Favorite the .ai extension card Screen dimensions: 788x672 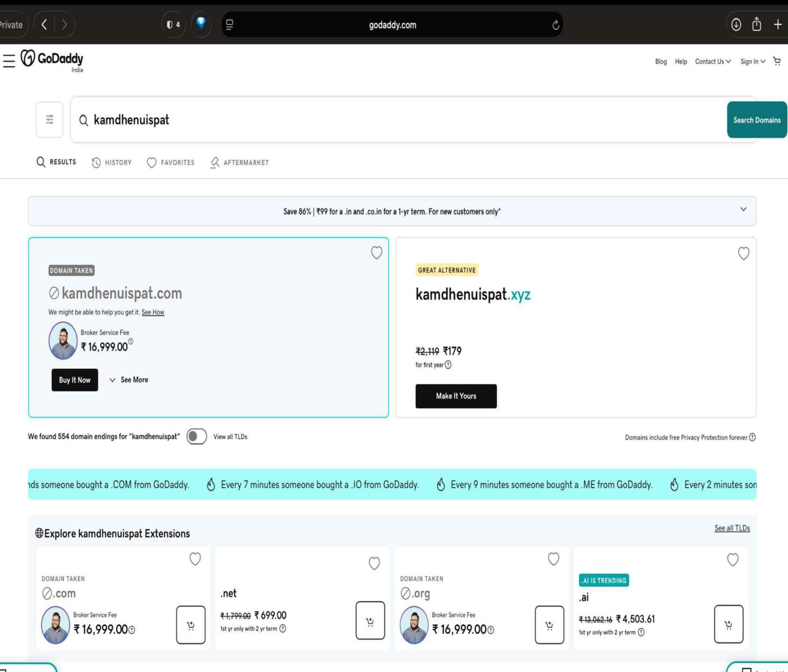pos(733,559)
